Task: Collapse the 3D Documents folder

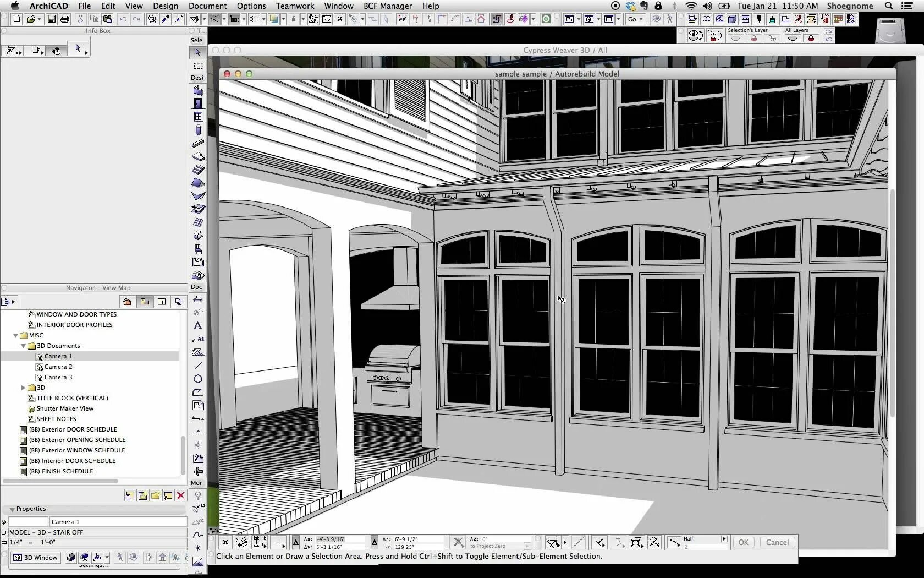Action: [x=23, y=346]
